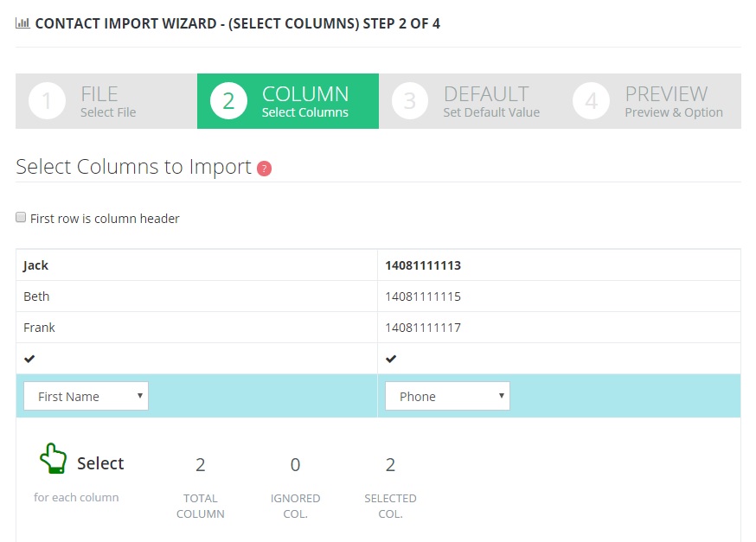Click step circle 4 in the wizard steps
This screenshot has width=756, height=542.
591,100
